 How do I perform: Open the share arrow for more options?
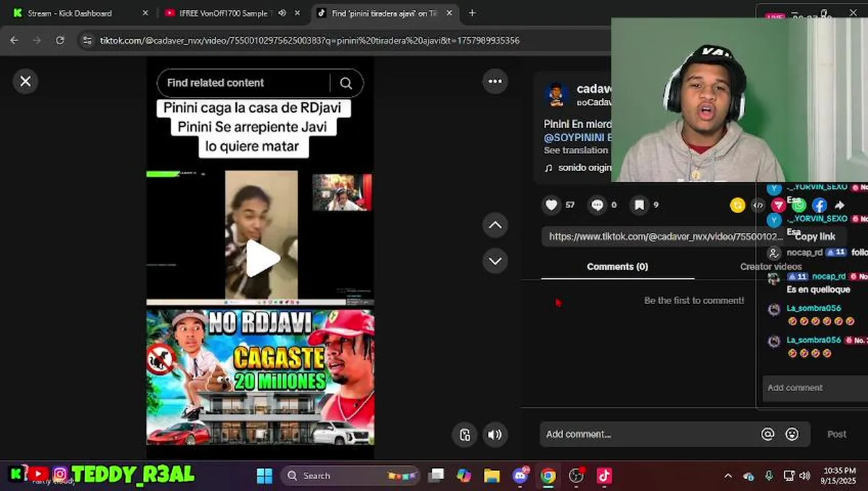click(840, 205)
